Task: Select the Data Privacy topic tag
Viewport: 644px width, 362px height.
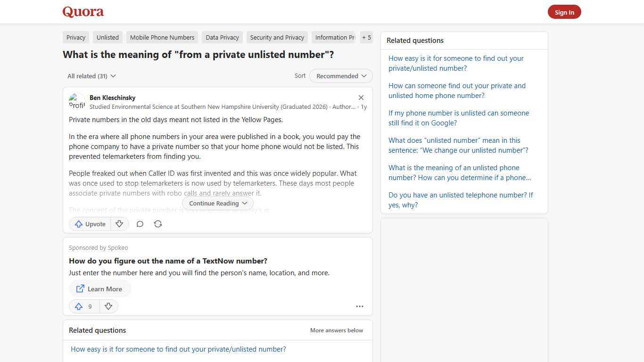Action: click(x=222, y=37)
